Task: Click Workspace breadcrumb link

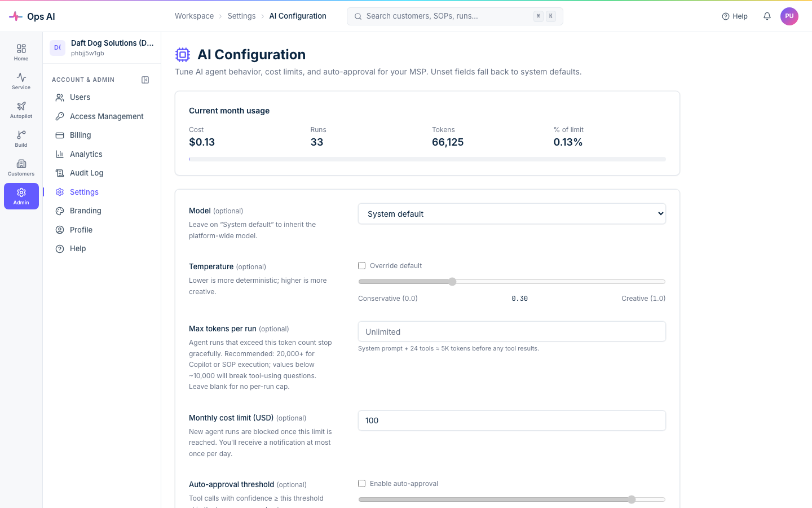Action: (x=194, y=16)
